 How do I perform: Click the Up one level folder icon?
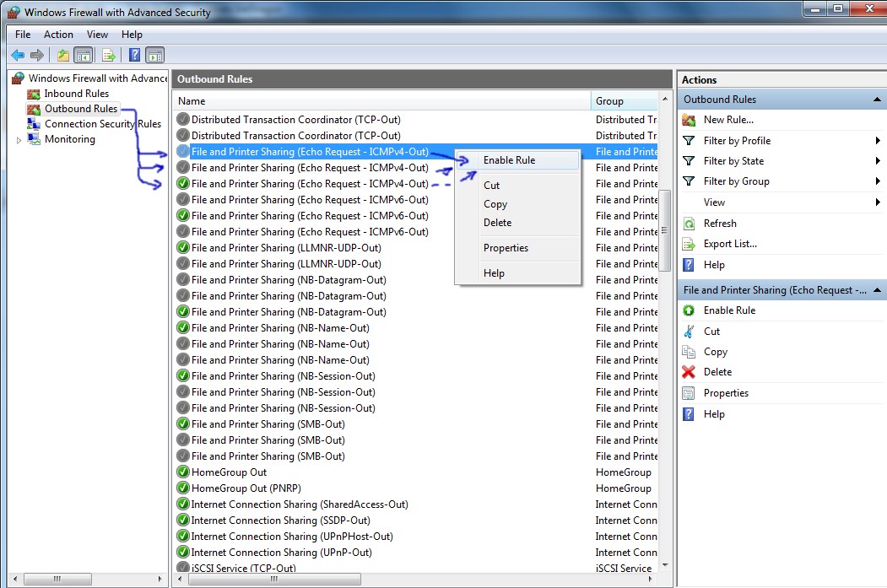[62, 56]
